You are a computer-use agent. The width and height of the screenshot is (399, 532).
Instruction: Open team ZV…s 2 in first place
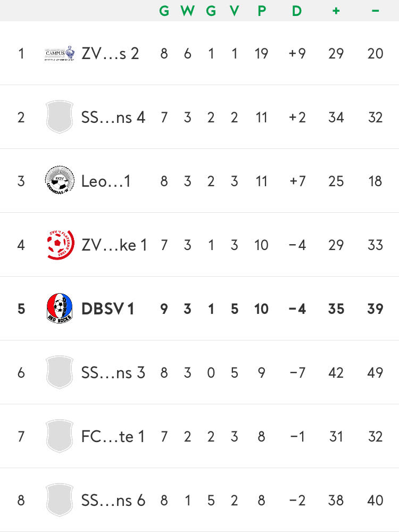(x=110, y=54)
